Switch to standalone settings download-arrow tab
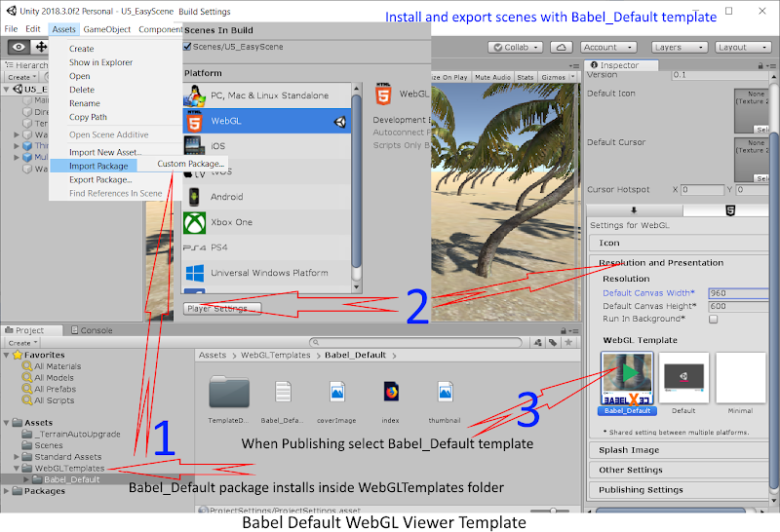Screen dimensions: 780x532 (634, 210)
